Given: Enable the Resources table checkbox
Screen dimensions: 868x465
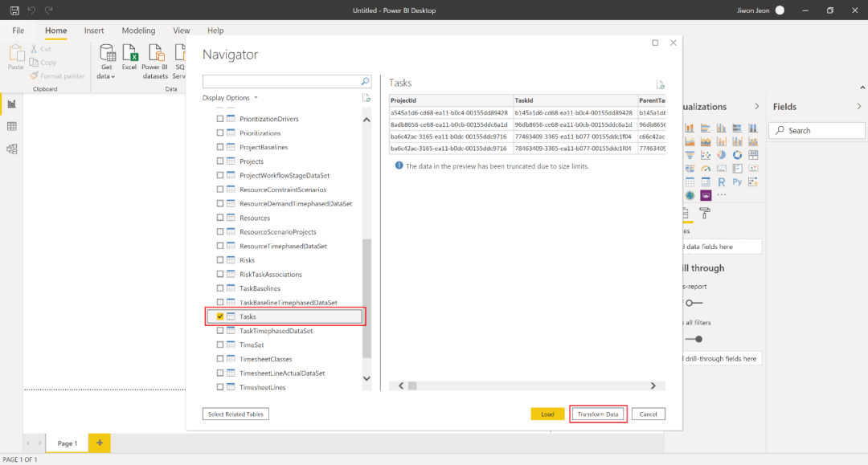Looking at the screenshot, I should coord(219,217).
